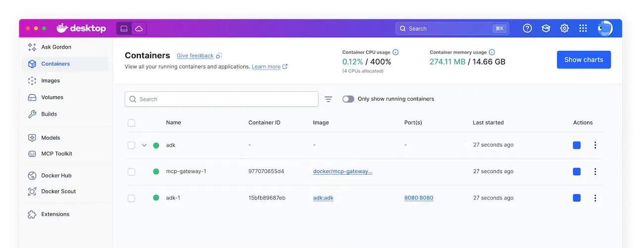Collapse the adk group chevron

[x=144, y=145]
